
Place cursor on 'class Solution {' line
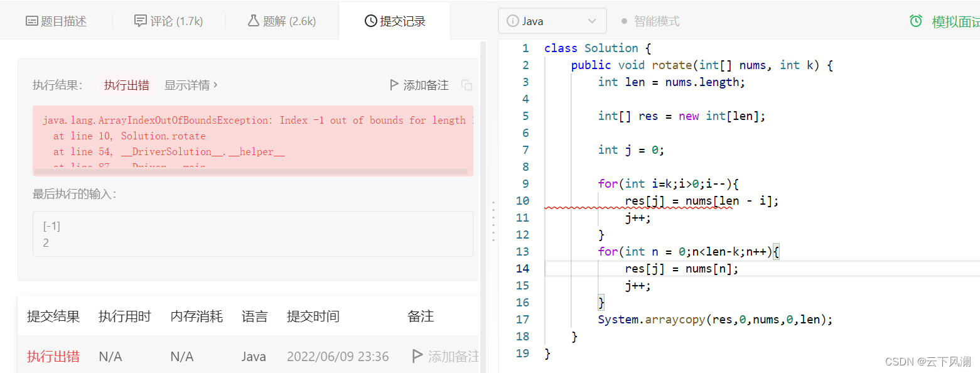598,48
